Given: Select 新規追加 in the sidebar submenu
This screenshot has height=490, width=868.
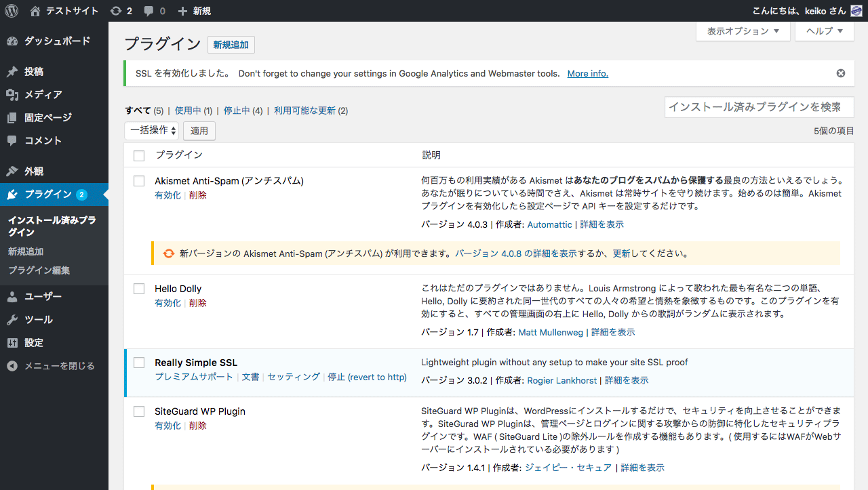Looking at the screenshot, I should [x=26, y=251].
